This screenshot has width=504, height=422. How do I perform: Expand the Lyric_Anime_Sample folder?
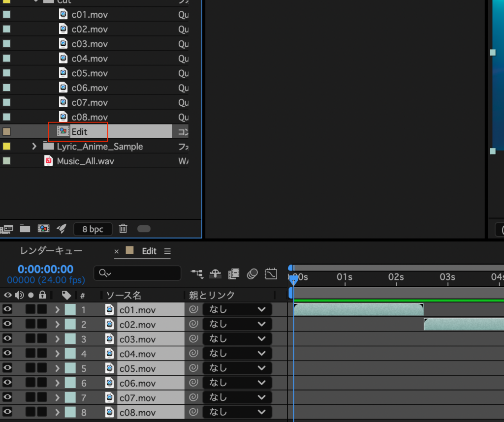tap(34, 147)
